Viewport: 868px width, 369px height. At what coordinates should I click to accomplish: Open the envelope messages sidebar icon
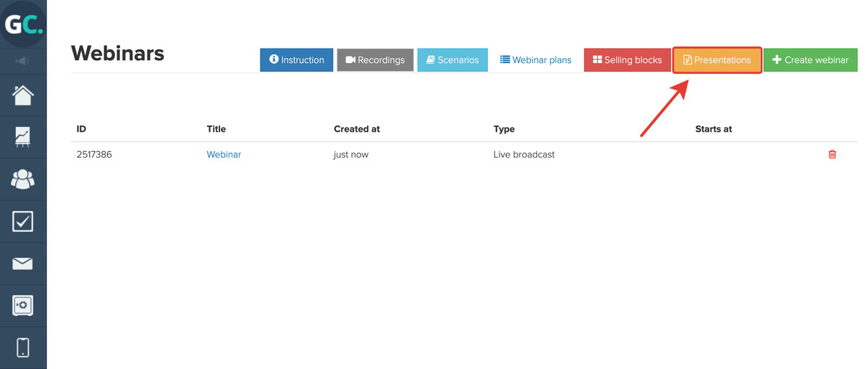(23, 263)
